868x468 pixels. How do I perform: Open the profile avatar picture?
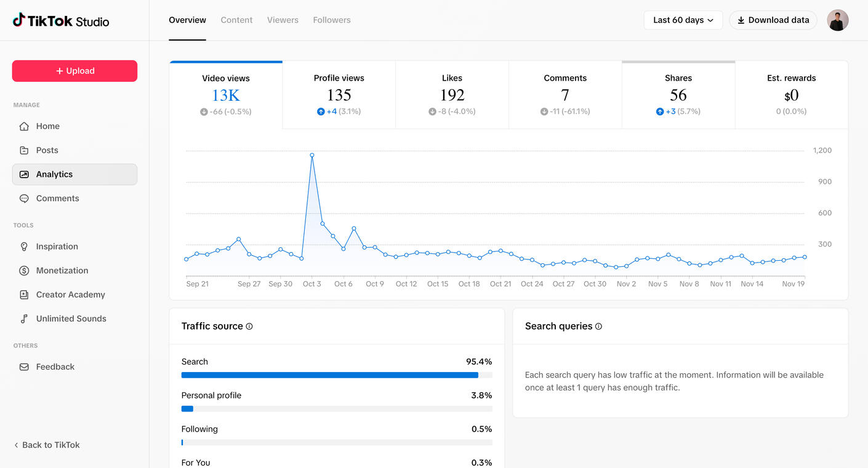coord(837,20)
